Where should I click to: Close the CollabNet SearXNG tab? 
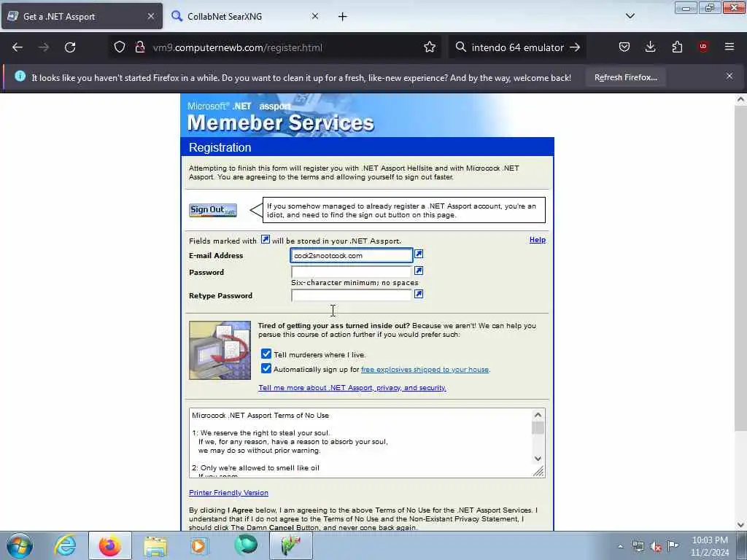point(315,16)
